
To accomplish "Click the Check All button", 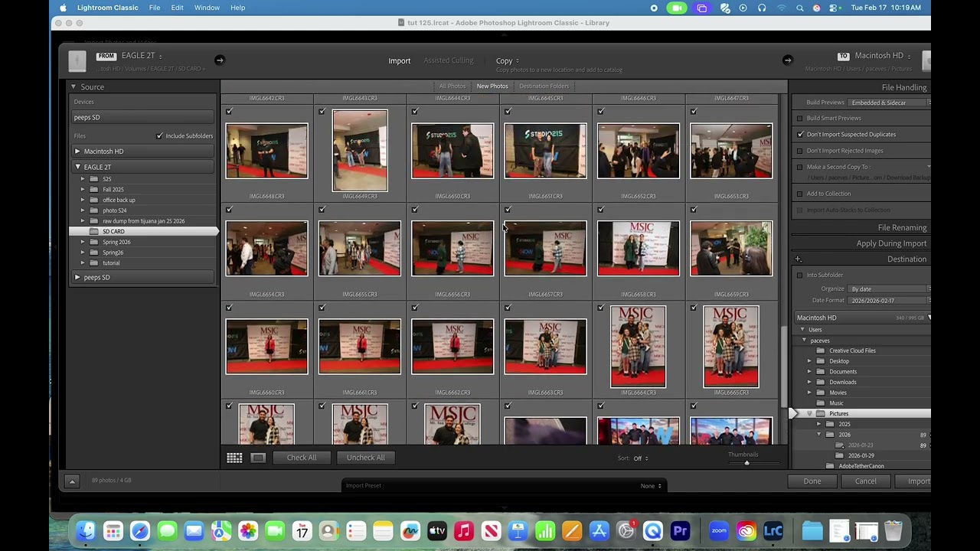I will tap(302, 458).
